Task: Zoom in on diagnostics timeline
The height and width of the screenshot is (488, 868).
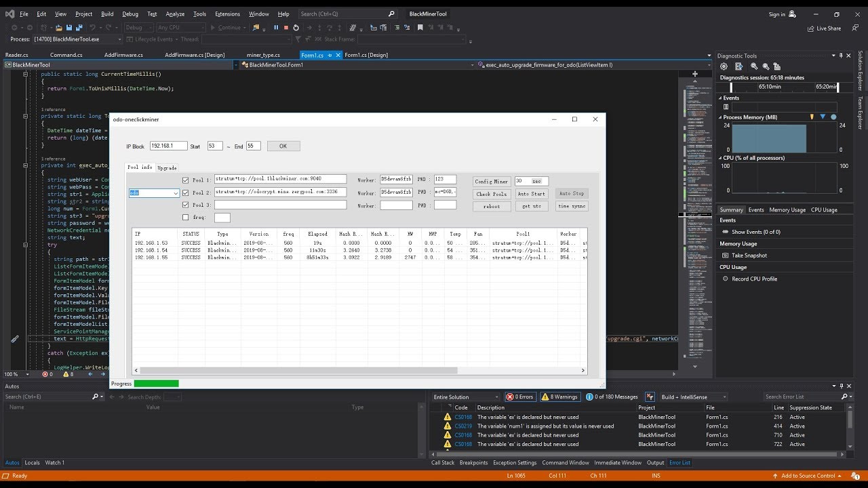Action: (755, 66)
